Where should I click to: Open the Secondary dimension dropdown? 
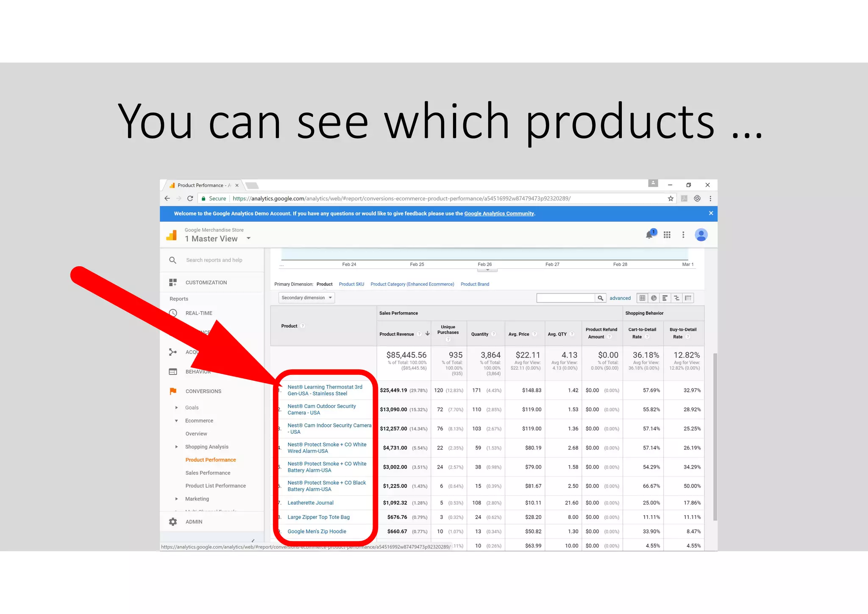306,298
